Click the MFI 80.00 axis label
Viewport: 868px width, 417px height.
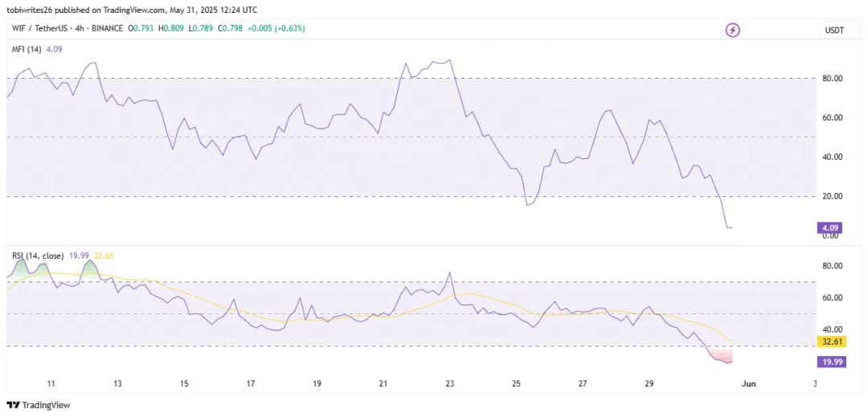(x=832, y=79)
